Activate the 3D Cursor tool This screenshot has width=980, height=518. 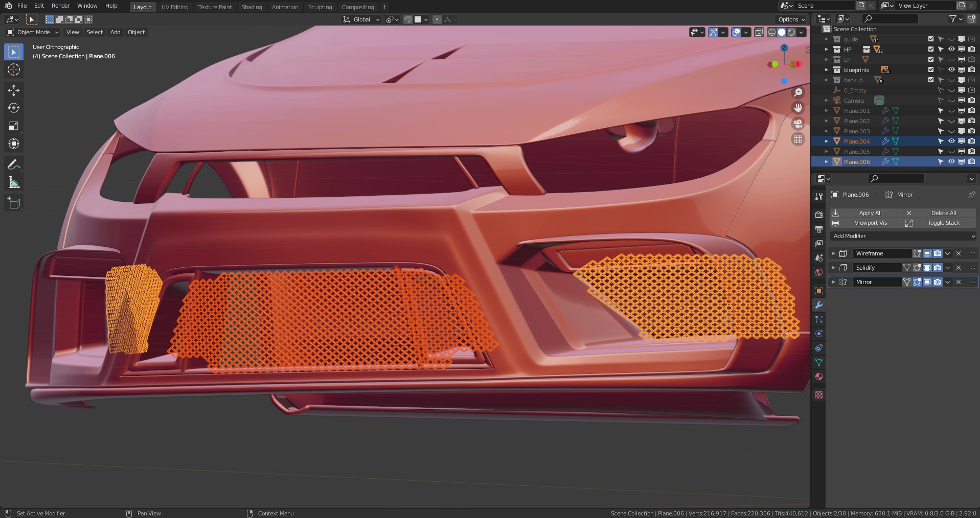coord(14,69)
